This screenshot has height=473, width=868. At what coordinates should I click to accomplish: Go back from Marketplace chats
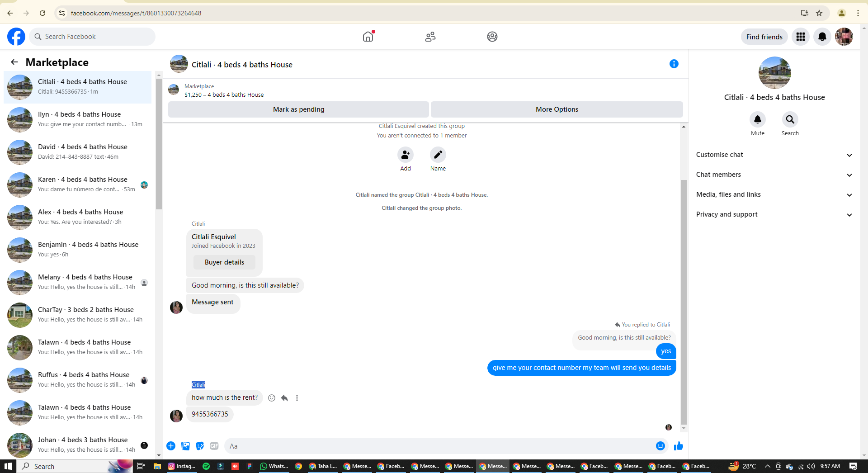click(14, 62)
